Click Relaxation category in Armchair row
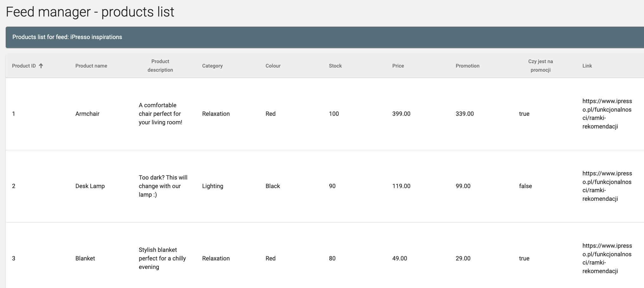Viewport: 644px width, 288px height. 216,114
